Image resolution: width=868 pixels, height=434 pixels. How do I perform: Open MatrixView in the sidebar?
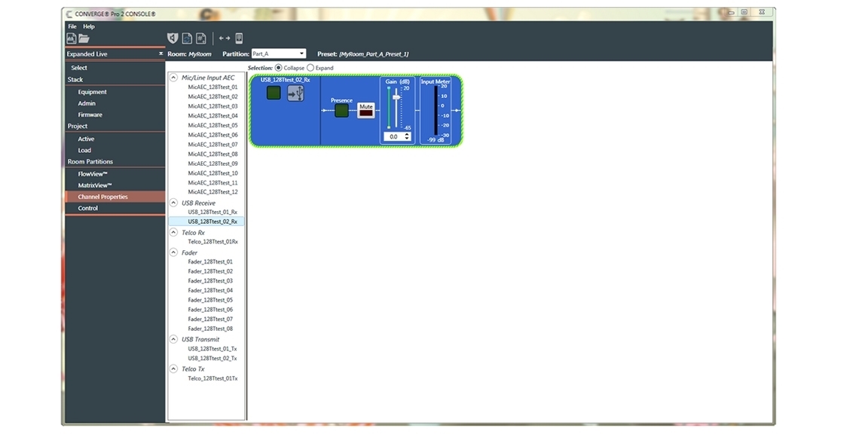point(95,185)
